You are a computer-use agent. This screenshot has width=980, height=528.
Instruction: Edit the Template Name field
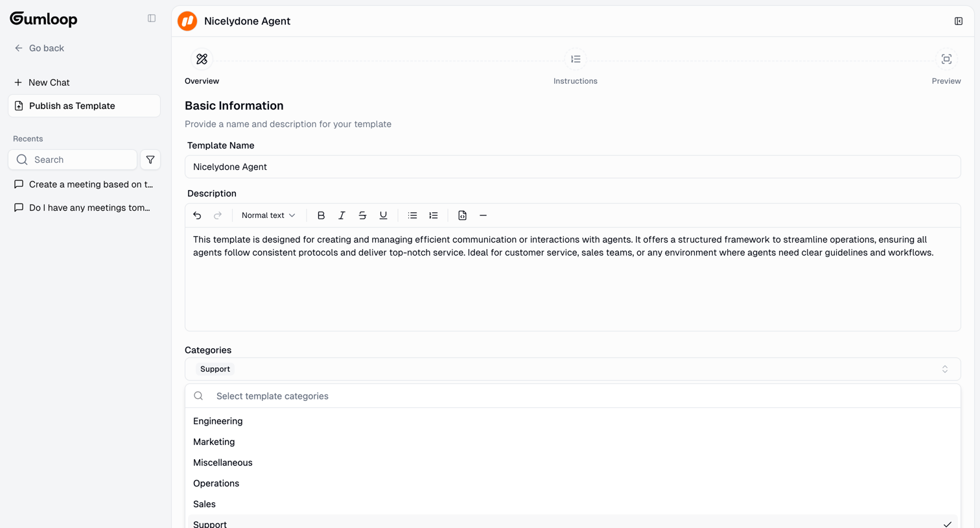[x=573, y=167]
